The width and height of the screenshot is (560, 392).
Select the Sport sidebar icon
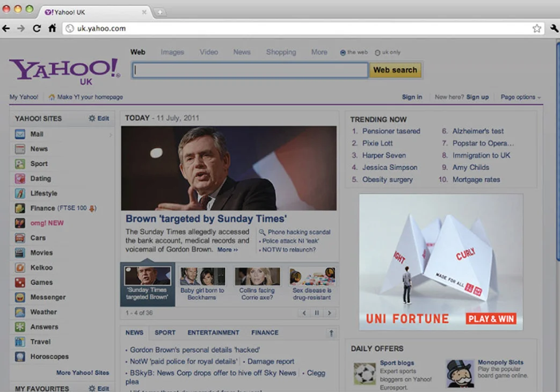(20, 164)
